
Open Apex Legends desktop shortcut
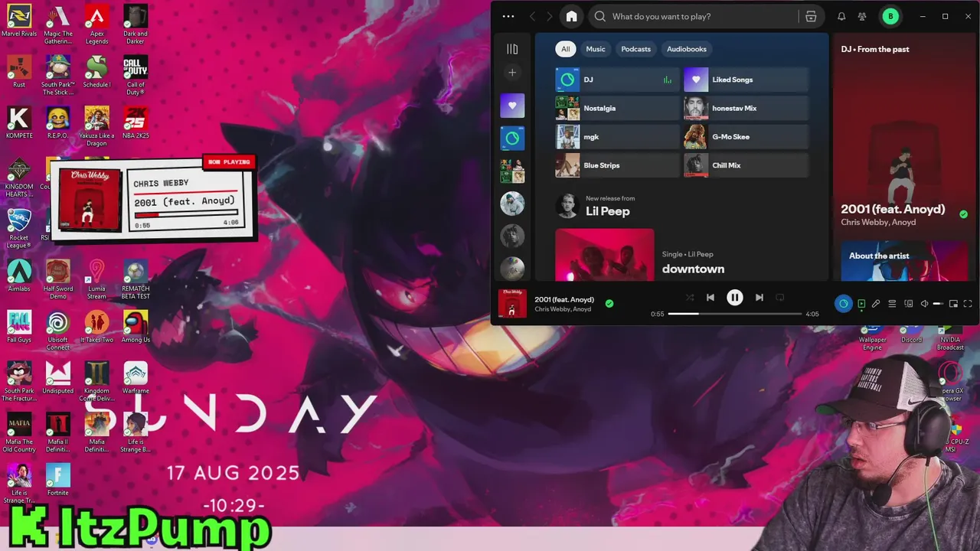[x=96, y=24]
